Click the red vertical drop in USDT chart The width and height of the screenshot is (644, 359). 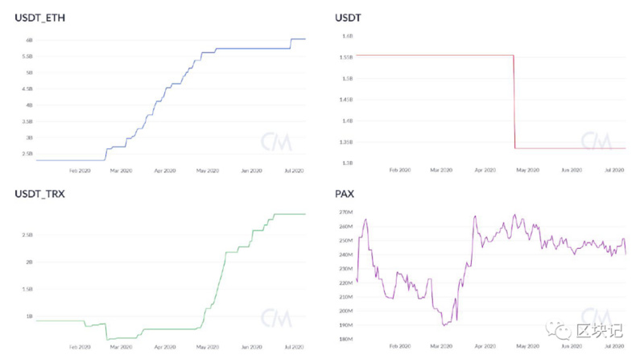pyautogui.click(x=514, y=101)
